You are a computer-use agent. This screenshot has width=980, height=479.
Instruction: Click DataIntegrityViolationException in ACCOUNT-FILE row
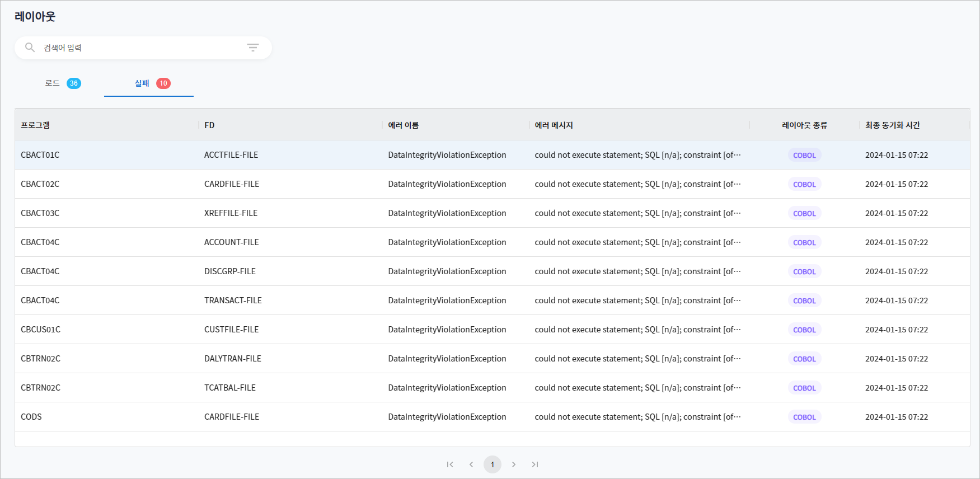point(447,242)
